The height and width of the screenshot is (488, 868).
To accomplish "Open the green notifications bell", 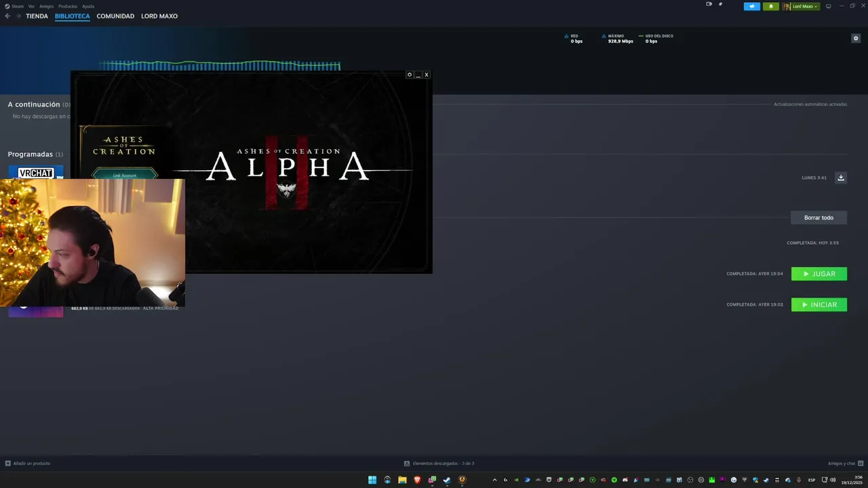I will pos(770,6).
